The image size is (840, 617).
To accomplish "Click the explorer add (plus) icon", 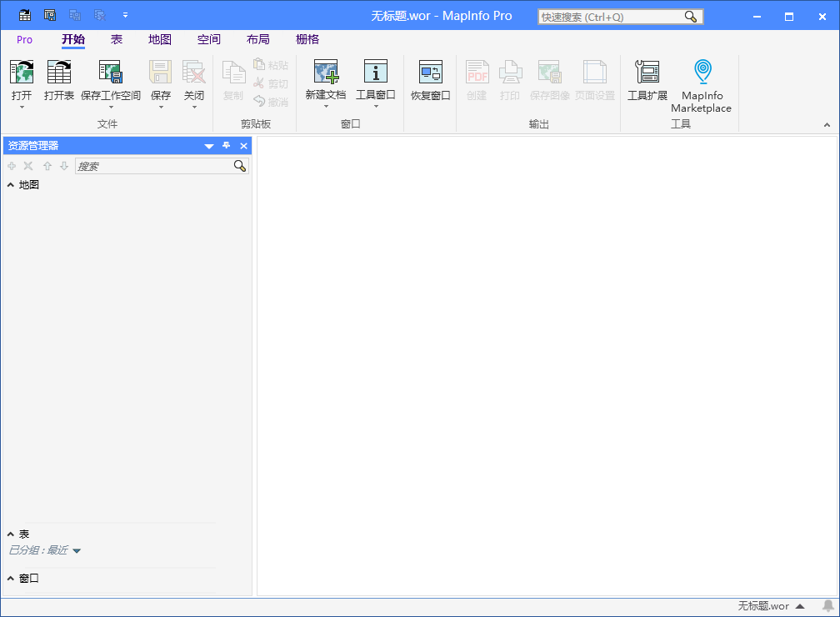I will (12, 166).
